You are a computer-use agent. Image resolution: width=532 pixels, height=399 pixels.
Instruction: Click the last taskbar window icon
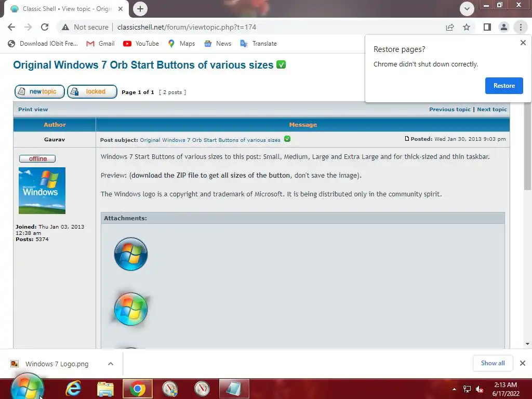(234, 389)
